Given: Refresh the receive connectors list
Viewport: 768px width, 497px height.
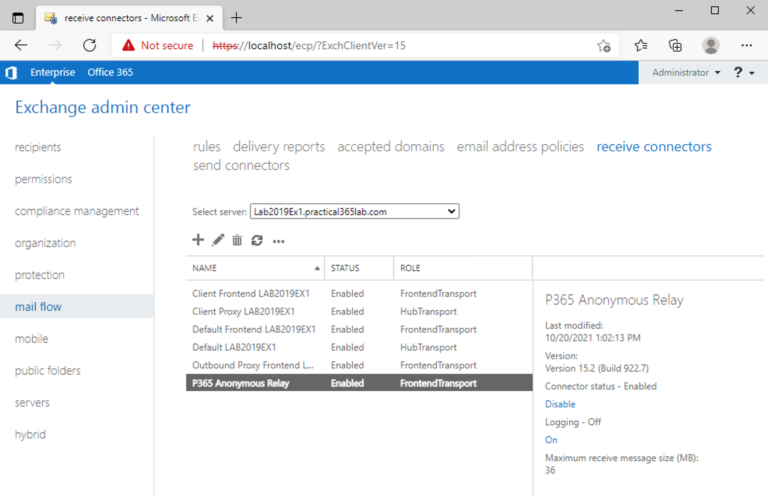Looking at the screenshot, I should click(257, 240).
